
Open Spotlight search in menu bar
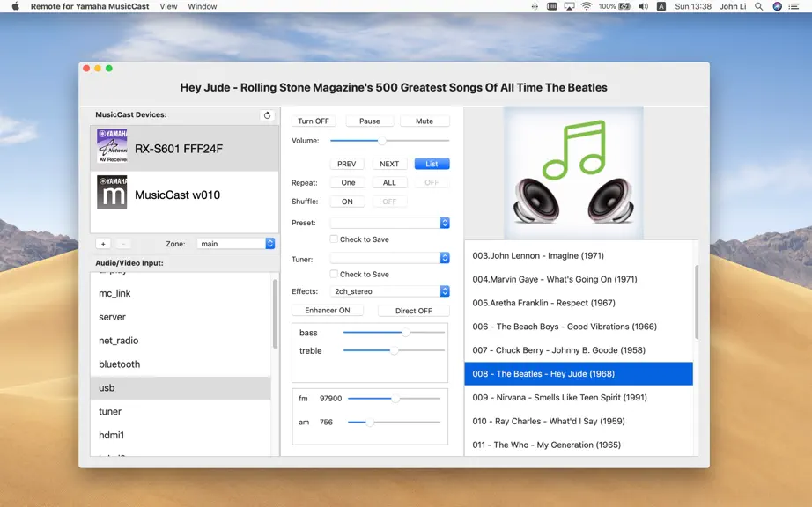pos(758,6)
